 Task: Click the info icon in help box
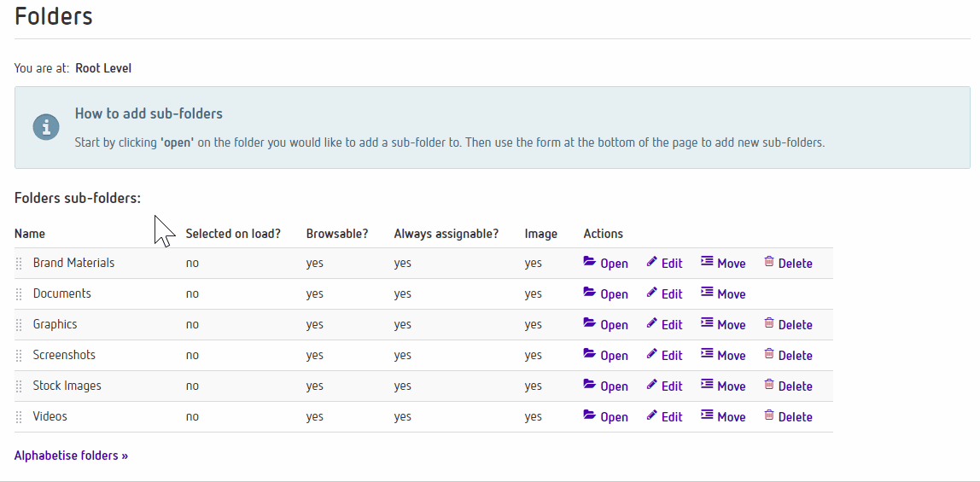point(45,127)
